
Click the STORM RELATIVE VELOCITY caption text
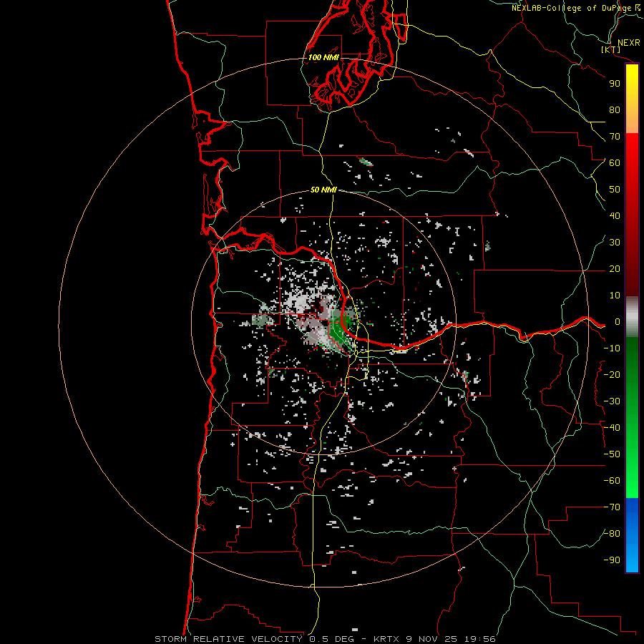point(228,639)
